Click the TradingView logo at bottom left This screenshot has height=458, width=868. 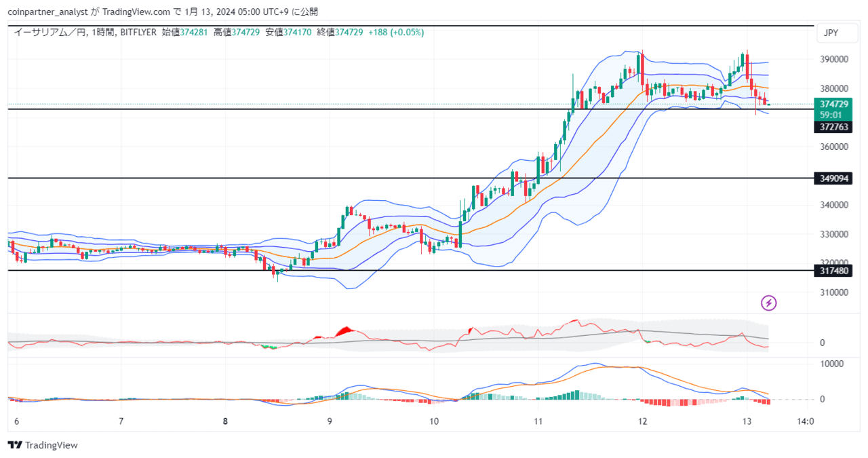pyautogui.click(x=43, y=445)
